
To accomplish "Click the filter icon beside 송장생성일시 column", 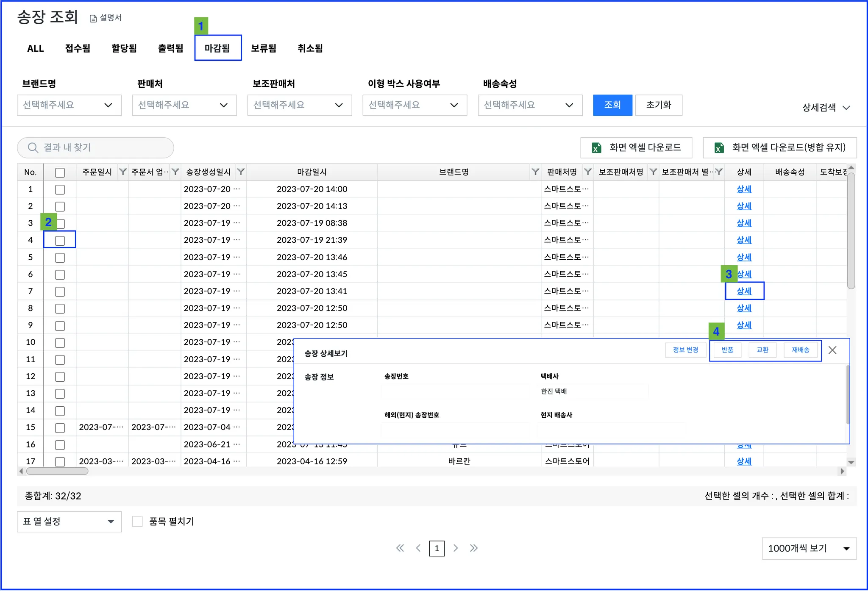I will 241,172.
